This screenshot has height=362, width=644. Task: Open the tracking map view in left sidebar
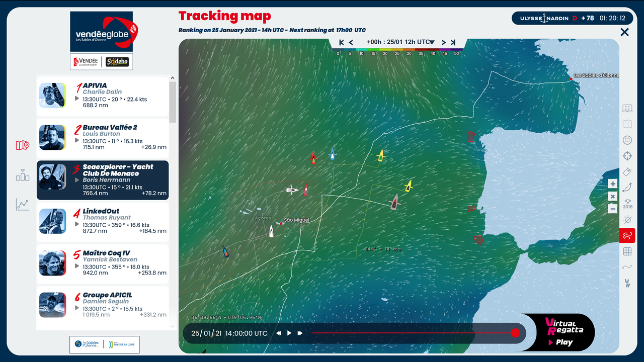(x=22, y=145)
